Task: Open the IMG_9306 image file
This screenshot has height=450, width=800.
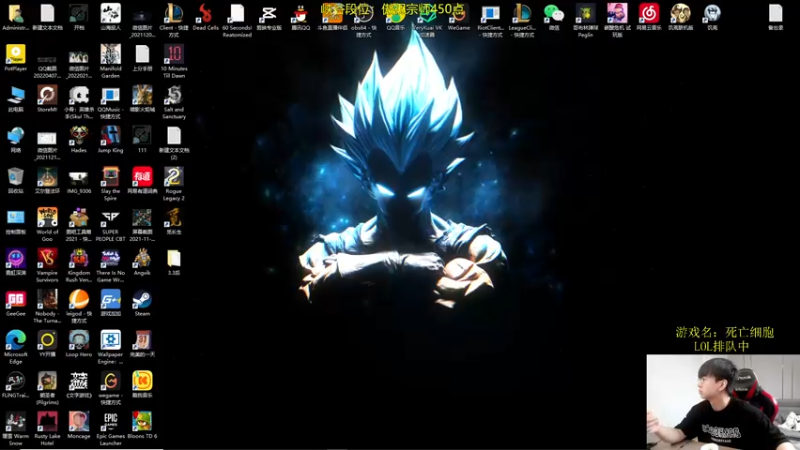Action: tap(79, 180)
